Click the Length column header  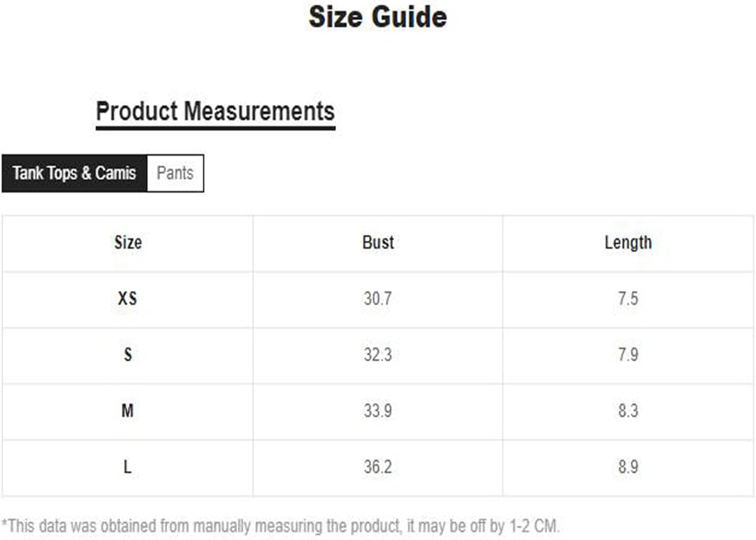click(628, 242)
